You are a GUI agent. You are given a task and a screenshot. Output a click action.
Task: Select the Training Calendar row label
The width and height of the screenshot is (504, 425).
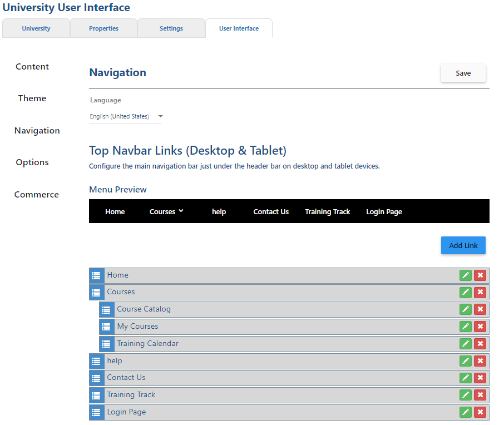click(147, 343)
